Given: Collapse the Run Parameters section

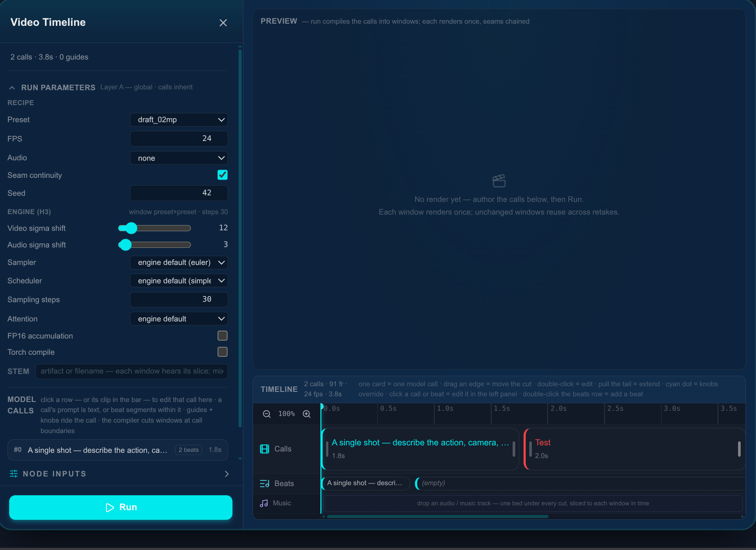Looking at the screenshot, I should pos(12,88).
